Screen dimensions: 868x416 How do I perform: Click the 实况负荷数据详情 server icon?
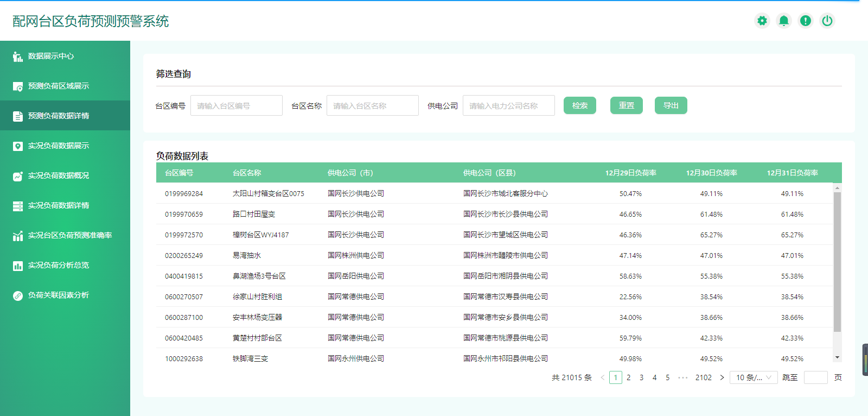click(x=18, y=206)
